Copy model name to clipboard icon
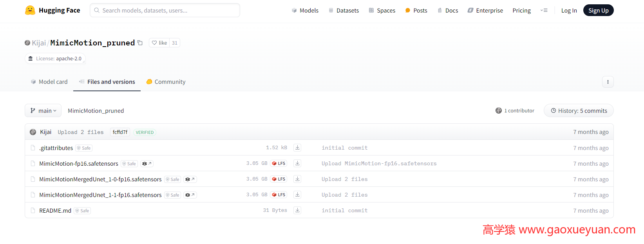644x244 pixels. coord(140,43)
